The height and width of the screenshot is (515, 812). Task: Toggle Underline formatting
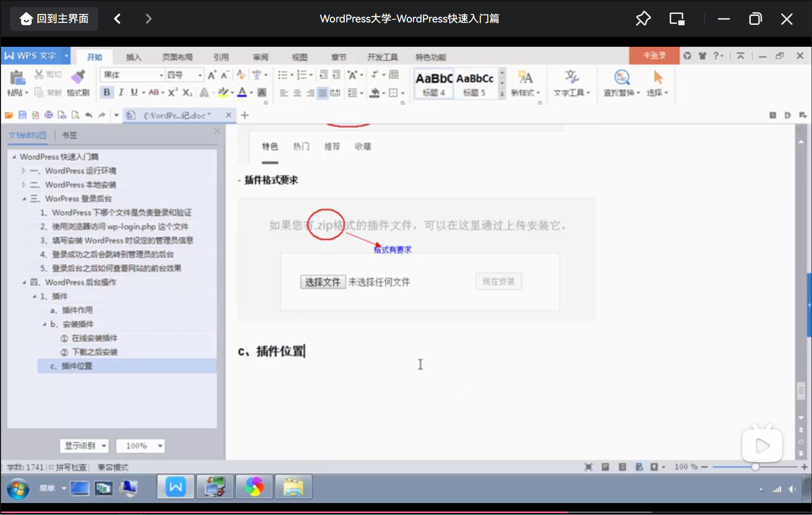[x=134, y=93]
